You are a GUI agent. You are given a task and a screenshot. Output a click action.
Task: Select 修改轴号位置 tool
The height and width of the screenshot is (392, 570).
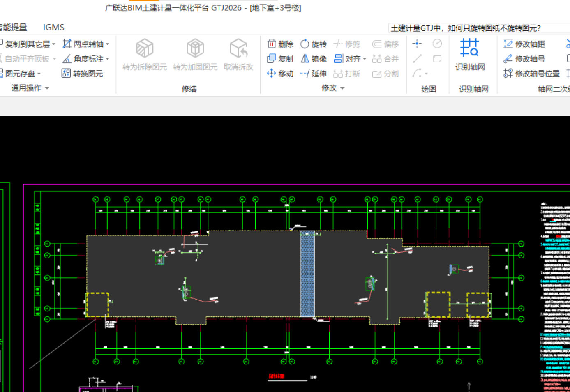click(x=531, y=74)
